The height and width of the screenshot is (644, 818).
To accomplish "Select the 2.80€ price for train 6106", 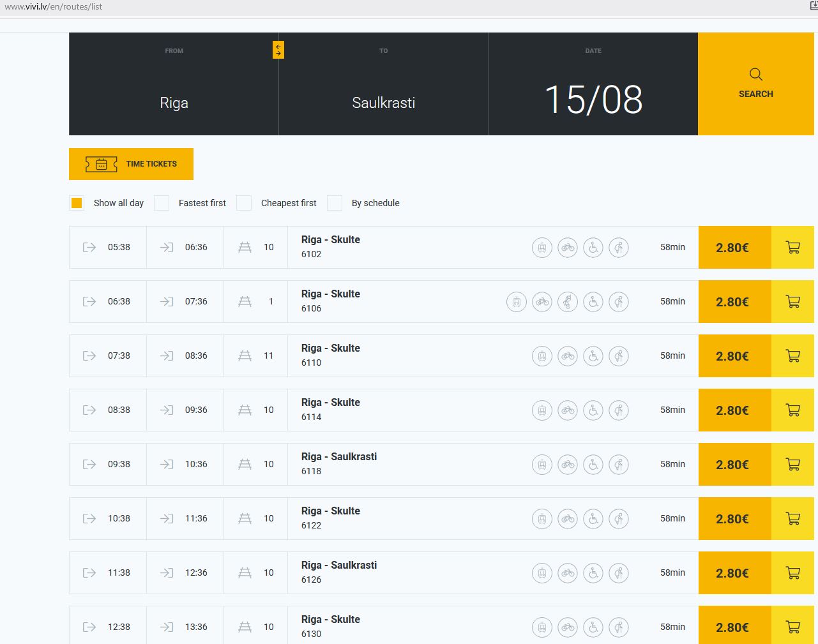I will click(x=734, y=301).
